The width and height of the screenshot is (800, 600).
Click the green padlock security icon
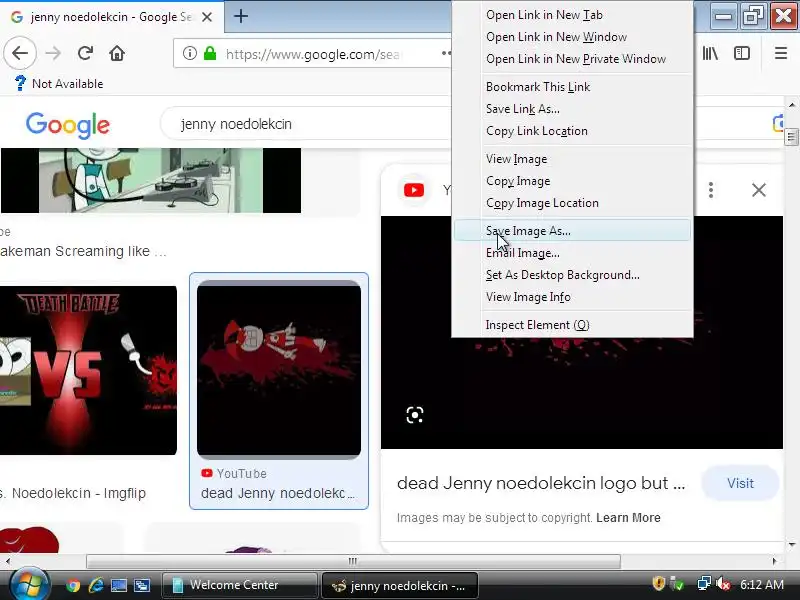pyautogui.click(x=210, y=53)
